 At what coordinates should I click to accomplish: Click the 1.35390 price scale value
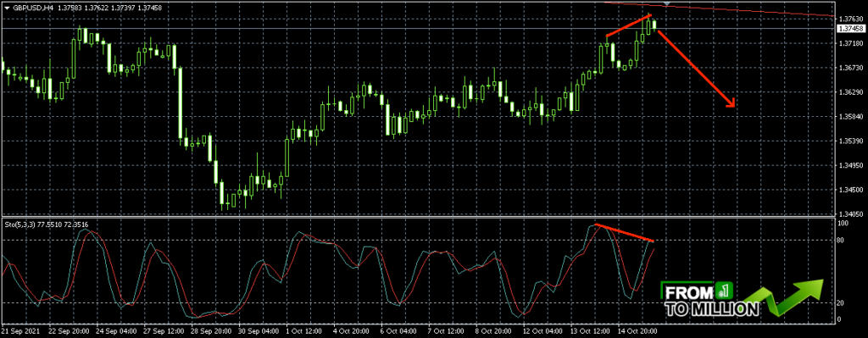pos(851,141)
